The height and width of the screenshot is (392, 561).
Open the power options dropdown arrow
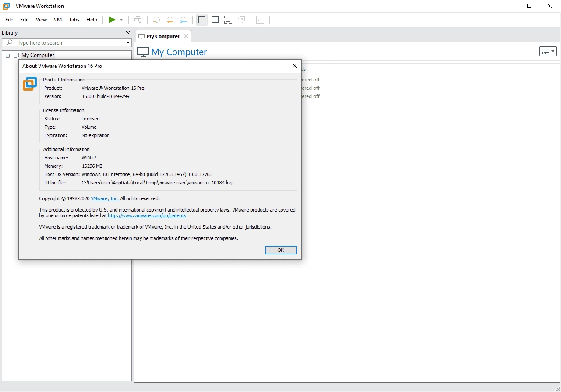coord(121,20)
